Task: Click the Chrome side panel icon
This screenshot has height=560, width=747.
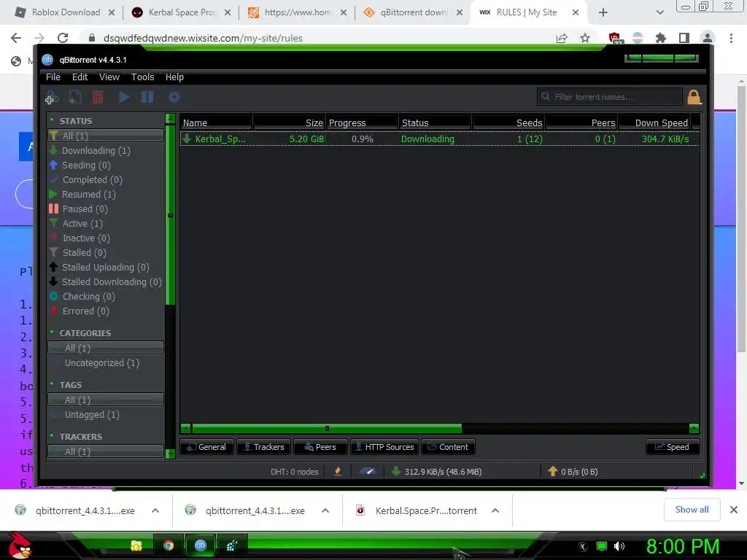Action: click(684, 38)
